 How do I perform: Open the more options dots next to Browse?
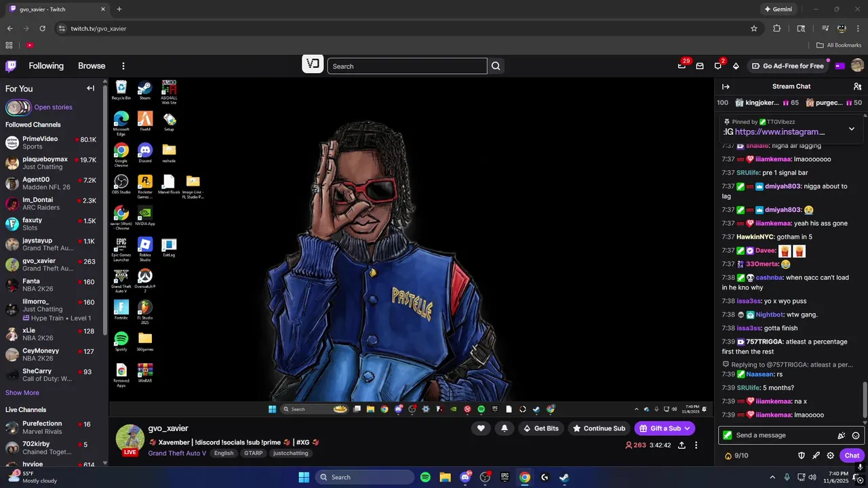123,66
